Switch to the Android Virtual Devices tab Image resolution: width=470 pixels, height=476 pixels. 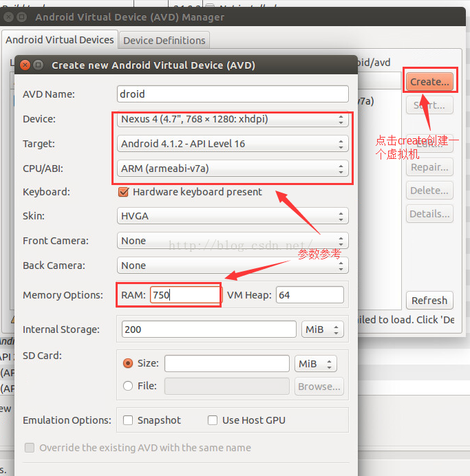tap(59, 40)
